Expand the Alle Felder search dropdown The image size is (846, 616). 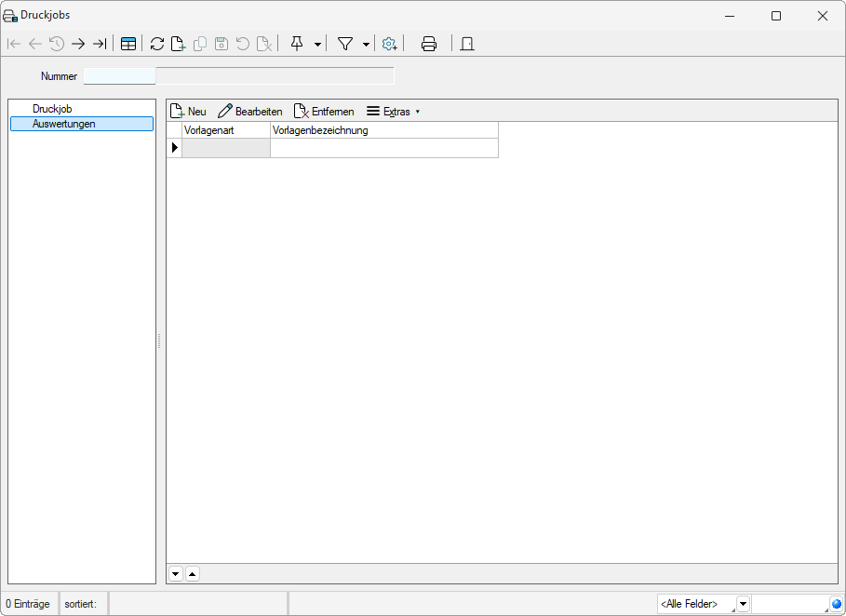click(x=743, y=604)
